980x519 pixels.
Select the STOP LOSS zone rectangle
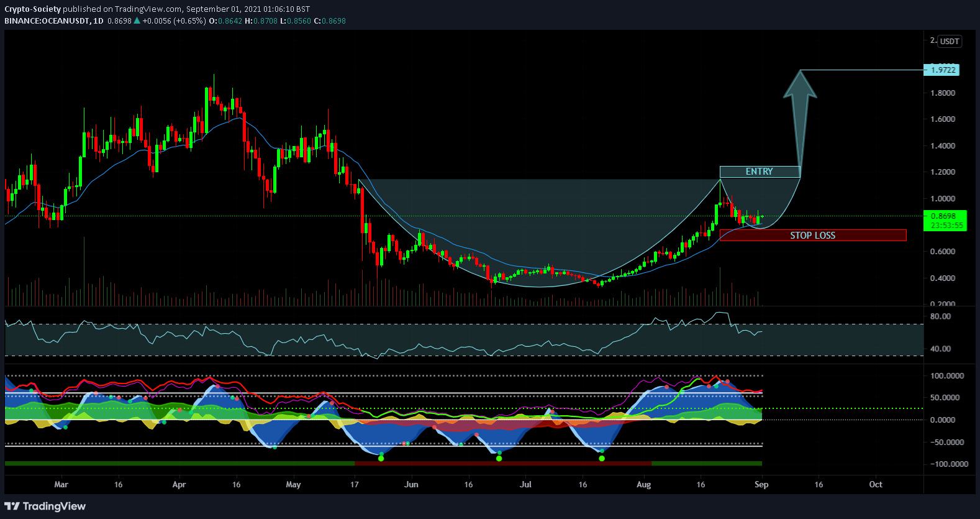[x=813, y=235]
